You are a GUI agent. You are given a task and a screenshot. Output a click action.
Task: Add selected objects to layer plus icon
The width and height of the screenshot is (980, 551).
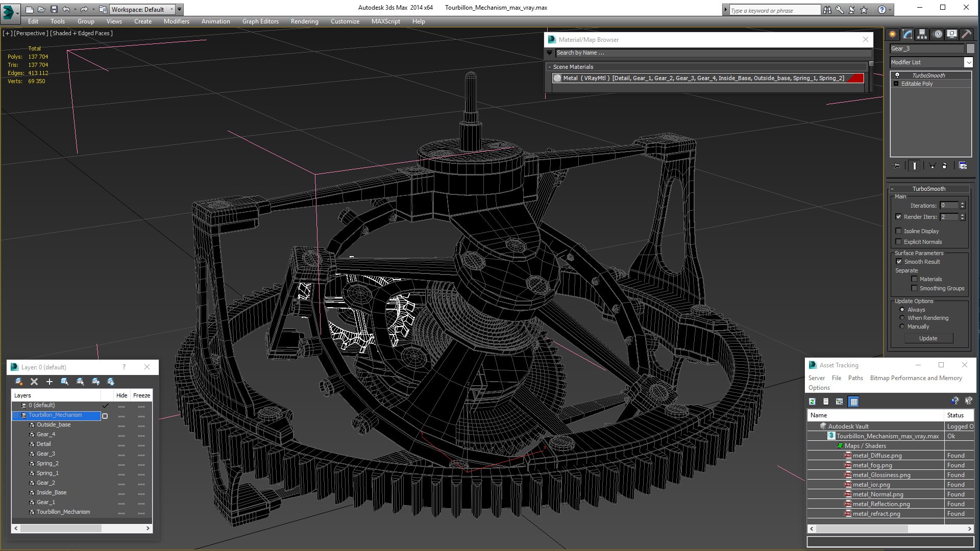pyautogui.click(x=50, y=382)
